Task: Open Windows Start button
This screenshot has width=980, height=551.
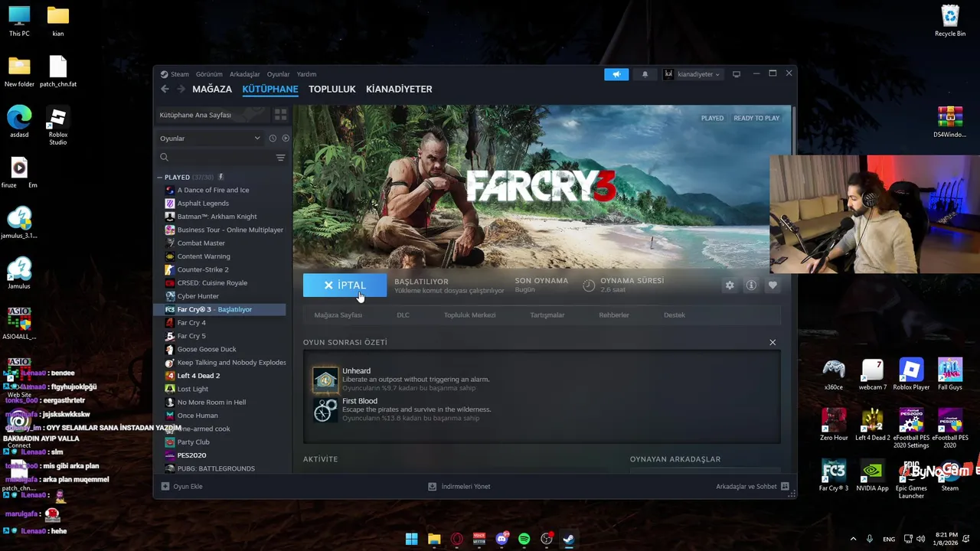Action: pyautogui.click(x=411, y=539)
